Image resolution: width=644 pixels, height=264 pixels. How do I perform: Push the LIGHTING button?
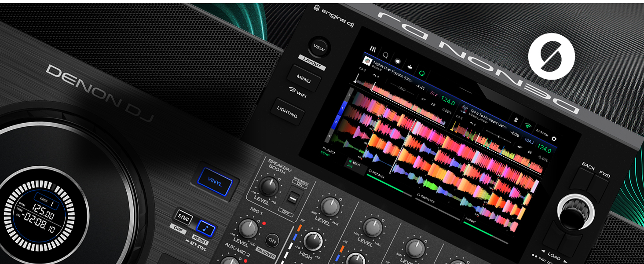[287, 112]
